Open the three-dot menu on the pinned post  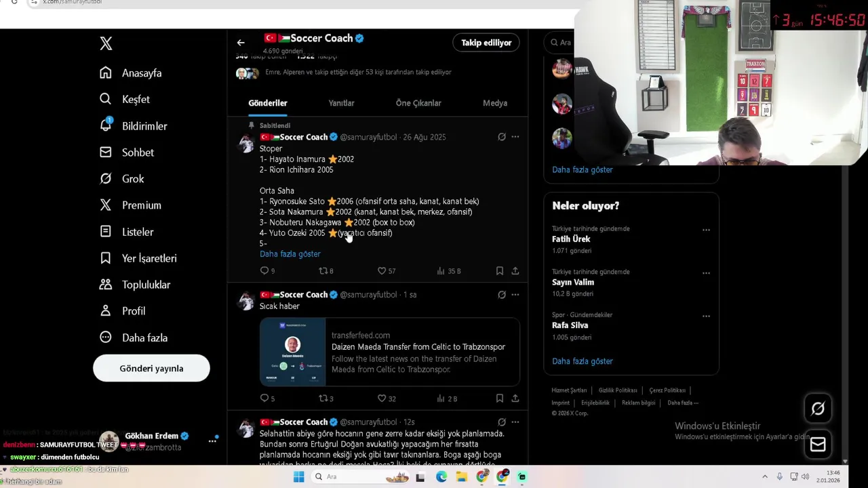pos(515,137)
